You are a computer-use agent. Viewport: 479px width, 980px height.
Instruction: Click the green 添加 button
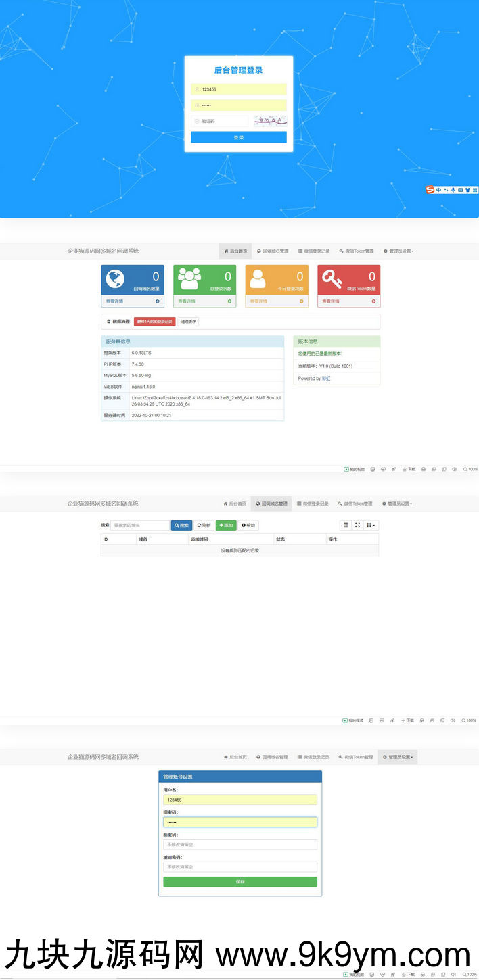tap(226, 525)
